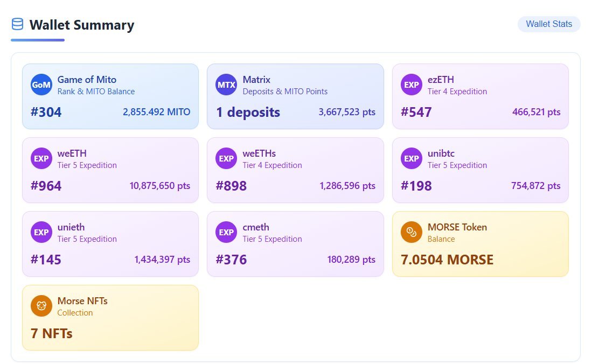Click the cmeth card title

coord(256,227)
